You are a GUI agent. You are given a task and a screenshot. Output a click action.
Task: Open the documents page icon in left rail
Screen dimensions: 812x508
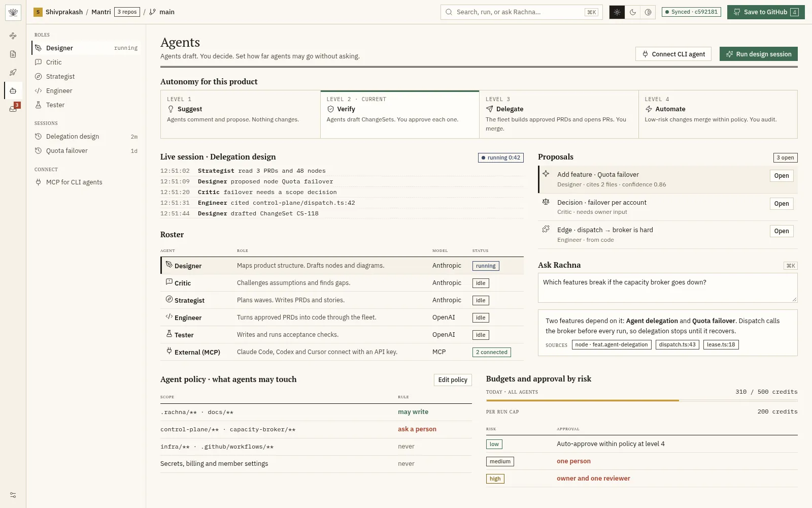click(x=13, y=54)
